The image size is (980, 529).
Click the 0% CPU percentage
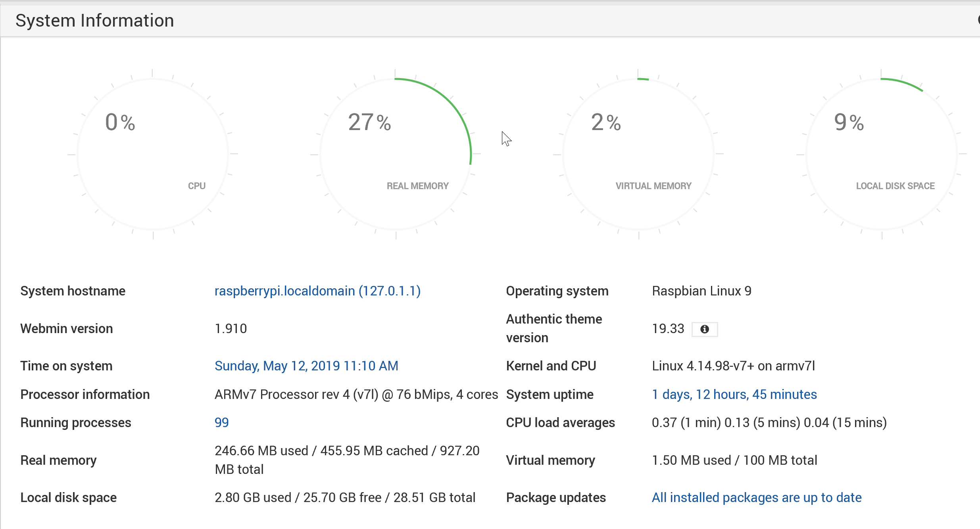click(x=120, y=122)
